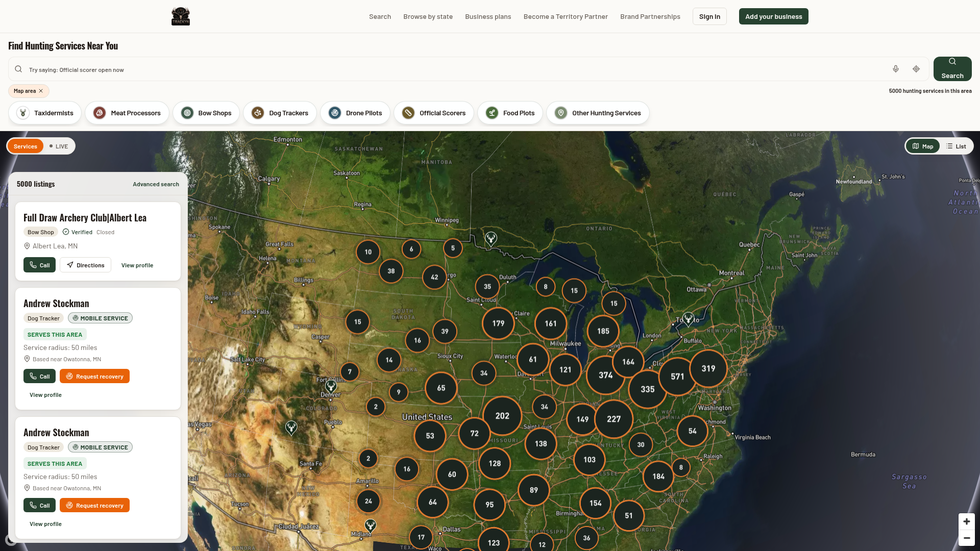Open the 374 map cluster
This screenshot has height=551, width=980.
[606, 375]
